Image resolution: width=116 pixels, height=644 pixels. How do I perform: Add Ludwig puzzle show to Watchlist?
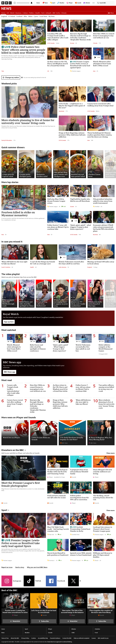[15, 621]
